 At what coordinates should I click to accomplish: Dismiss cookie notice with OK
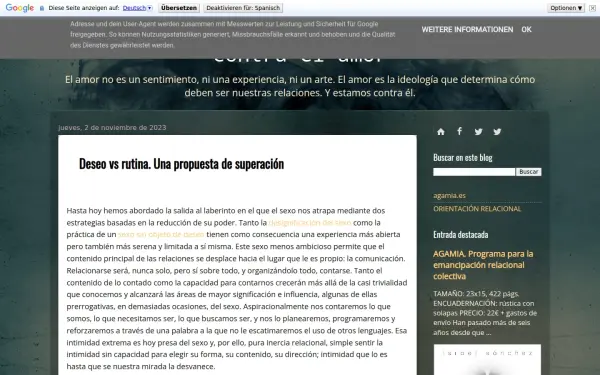click(x=526, y=29)
